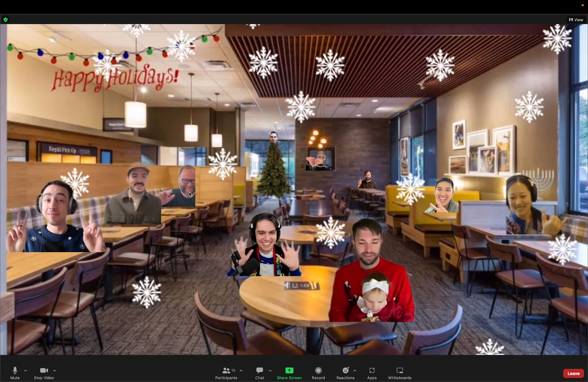This screenshot has height=382, width=588.
Task: Open the Apps icon
Action: click(372, 370)
